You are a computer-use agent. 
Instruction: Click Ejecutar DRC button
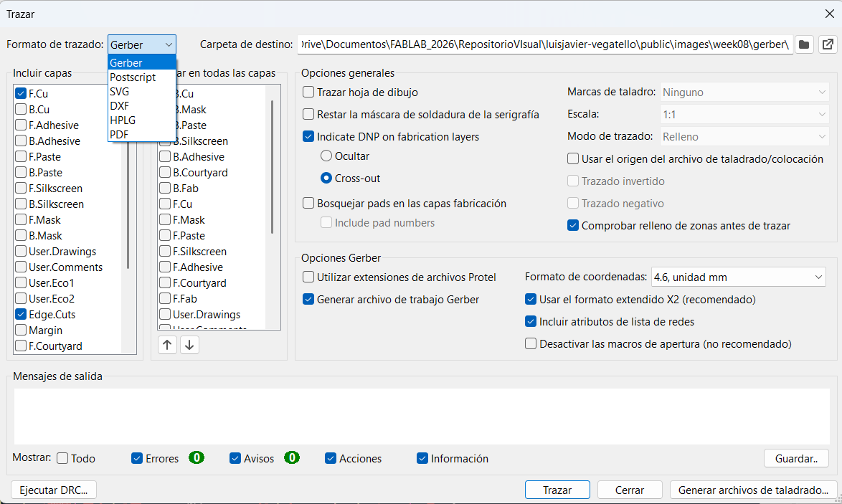(54, 490)
